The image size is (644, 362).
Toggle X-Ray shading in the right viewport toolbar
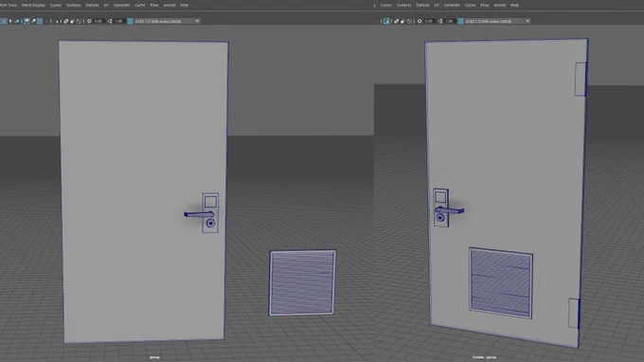(x=396, y=21)
